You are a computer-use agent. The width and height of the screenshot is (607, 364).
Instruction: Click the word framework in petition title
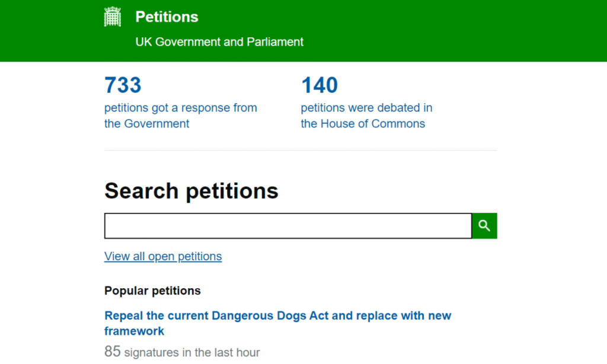pos(135,331)
